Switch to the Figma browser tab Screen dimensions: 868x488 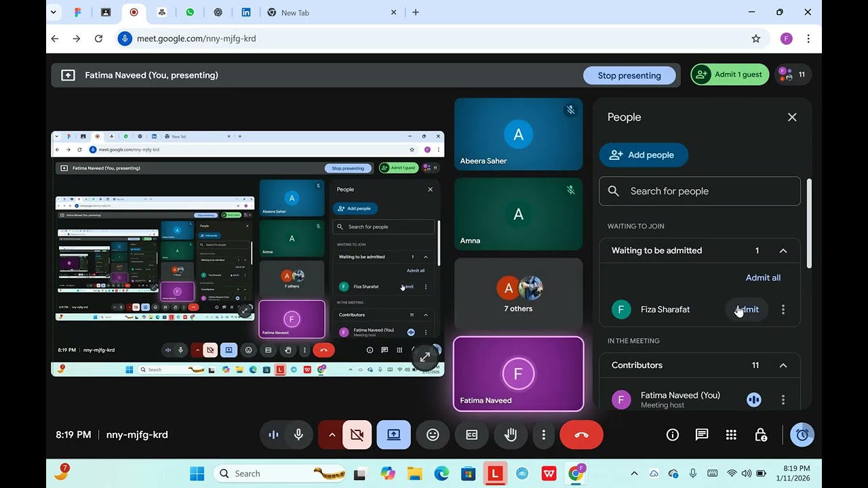pyautogui.click(x=77, y=12)
